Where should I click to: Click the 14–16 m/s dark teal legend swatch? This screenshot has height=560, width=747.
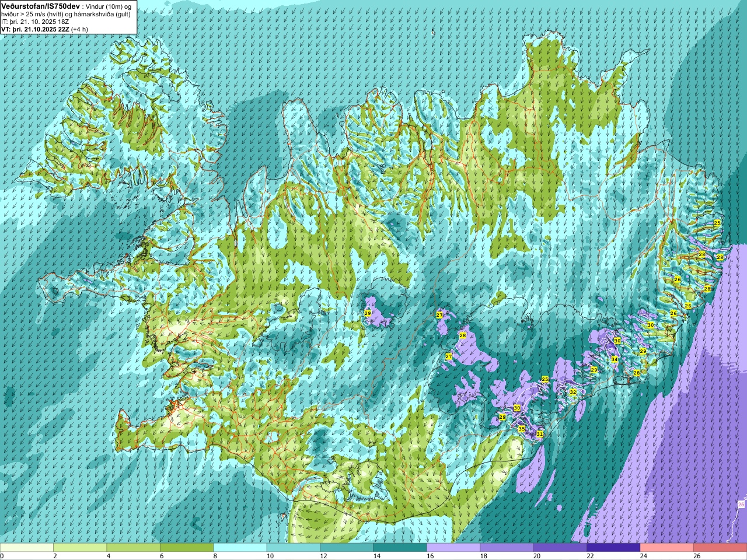point(400,548)
